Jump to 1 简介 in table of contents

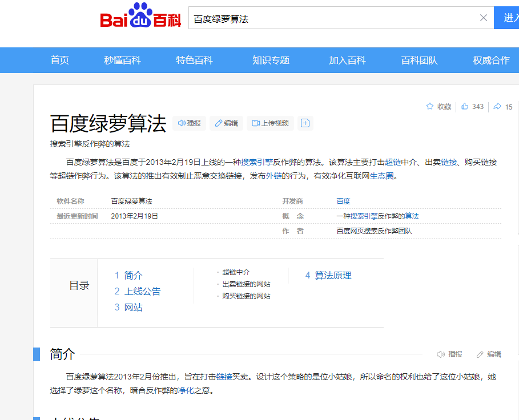pyautogui.click(x=128, y=275)
